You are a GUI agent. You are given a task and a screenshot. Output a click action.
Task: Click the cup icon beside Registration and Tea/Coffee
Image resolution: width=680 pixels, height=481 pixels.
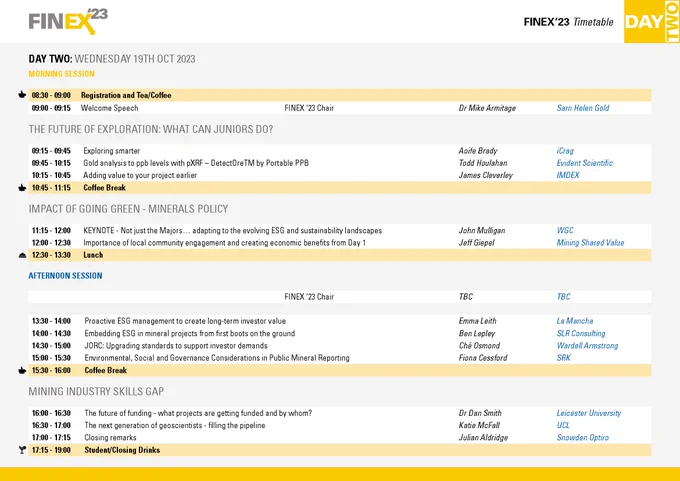[22, 95]
